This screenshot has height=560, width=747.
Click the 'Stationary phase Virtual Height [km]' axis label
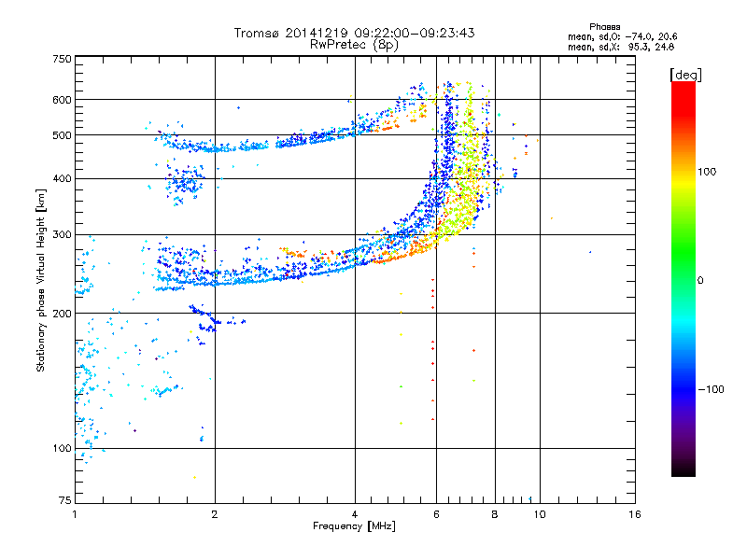[41, 280]
